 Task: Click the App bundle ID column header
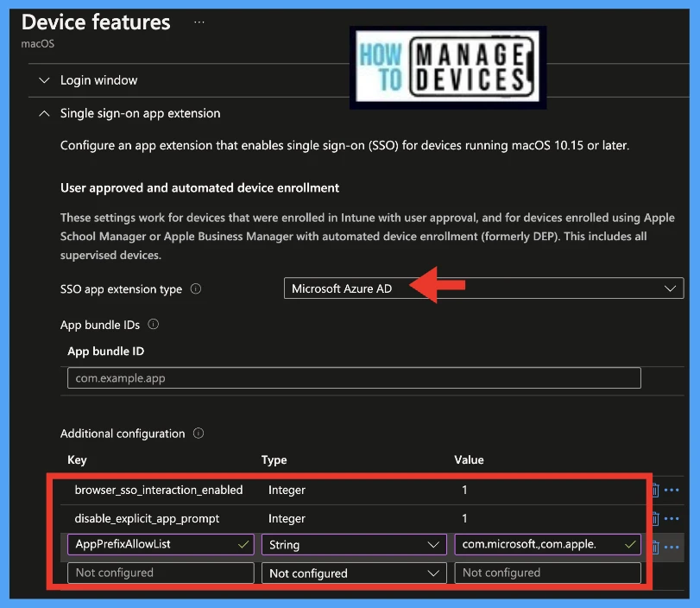point(106,351)
